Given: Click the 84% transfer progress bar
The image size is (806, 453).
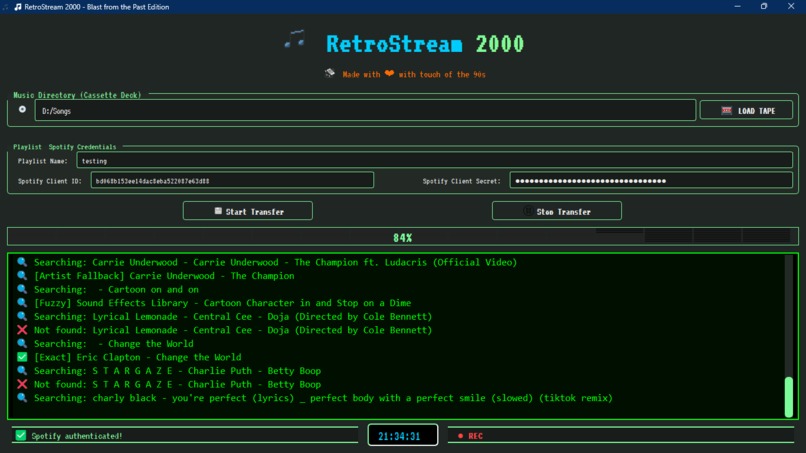Looking at the screenshot, I should tap(402, 237).
